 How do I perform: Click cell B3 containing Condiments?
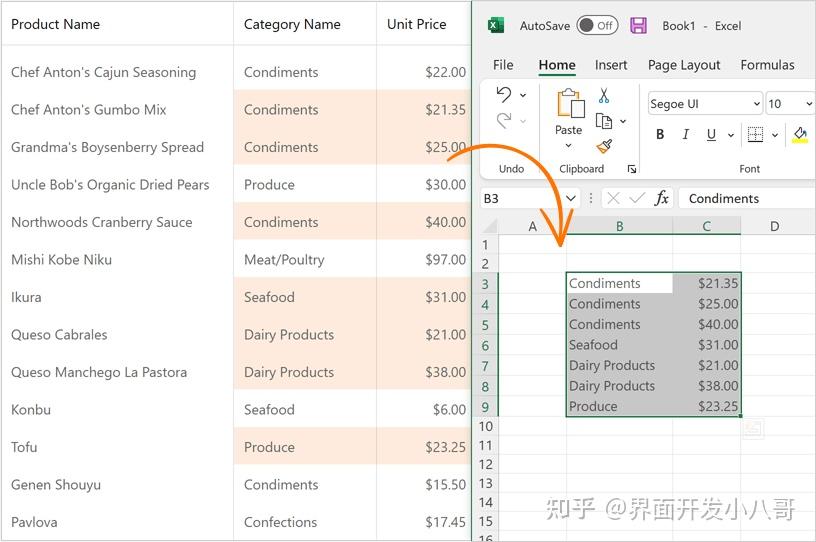(x=619, y=283)
